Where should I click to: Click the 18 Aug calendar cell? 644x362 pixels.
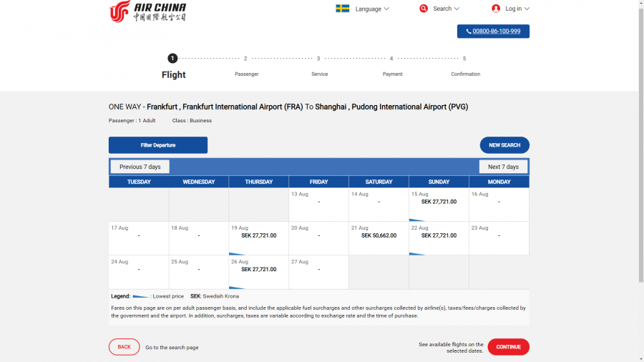tap(198, 238)
